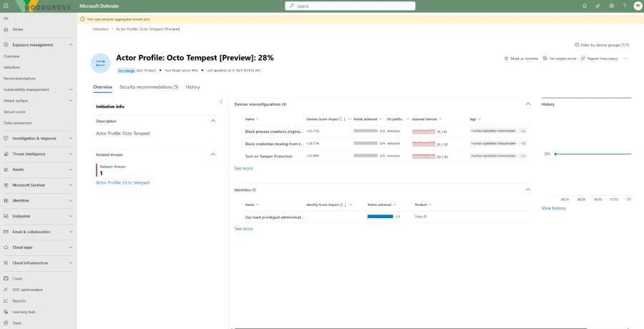Screen dimensions: 644x329
Task: Open the more options ellipsis menu
Action: [626, 58]
